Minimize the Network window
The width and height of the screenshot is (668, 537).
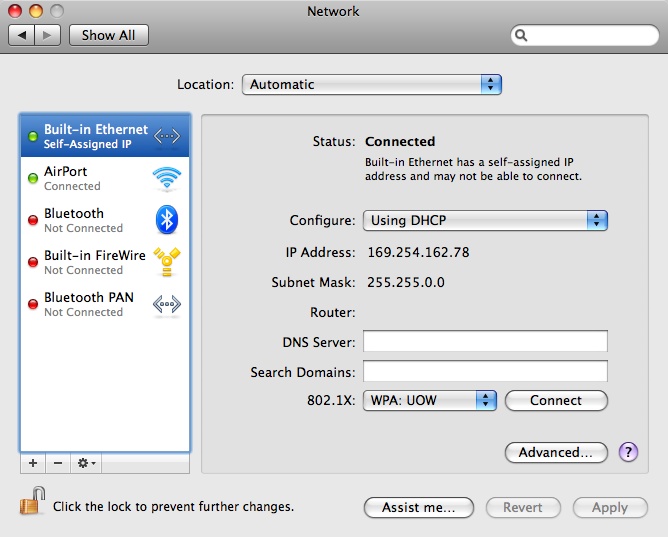(x=36, y=11)
